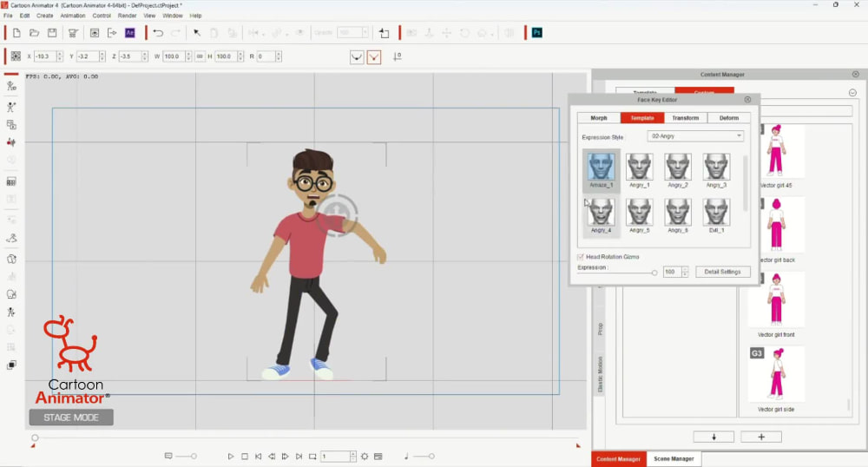This screenshot has height=467, width=868.
Task: Click the Play button in timeline controls
Action: 231,457
